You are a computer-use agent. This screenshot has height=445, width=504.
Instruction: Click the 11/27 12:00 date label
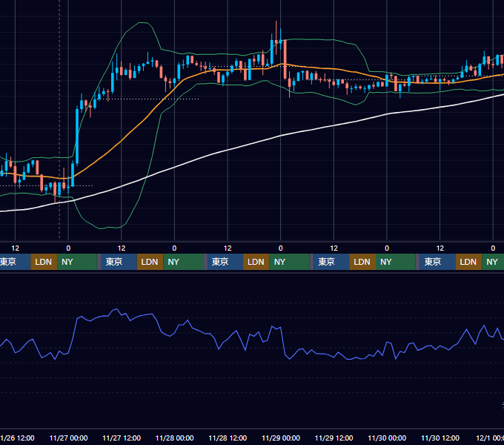coord(122,438)
